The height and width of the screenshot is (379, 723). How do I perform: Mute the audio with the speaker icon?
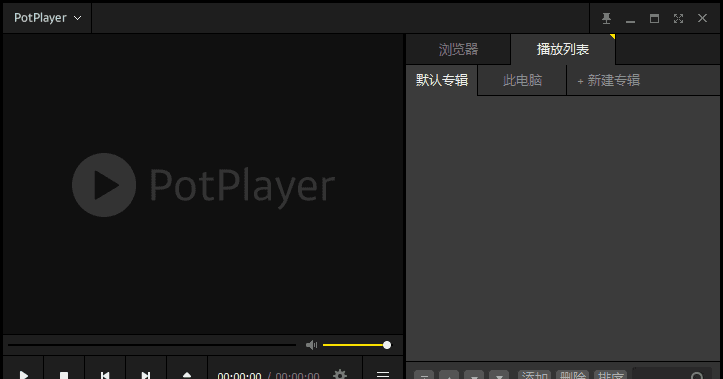(x=311, y=345)
